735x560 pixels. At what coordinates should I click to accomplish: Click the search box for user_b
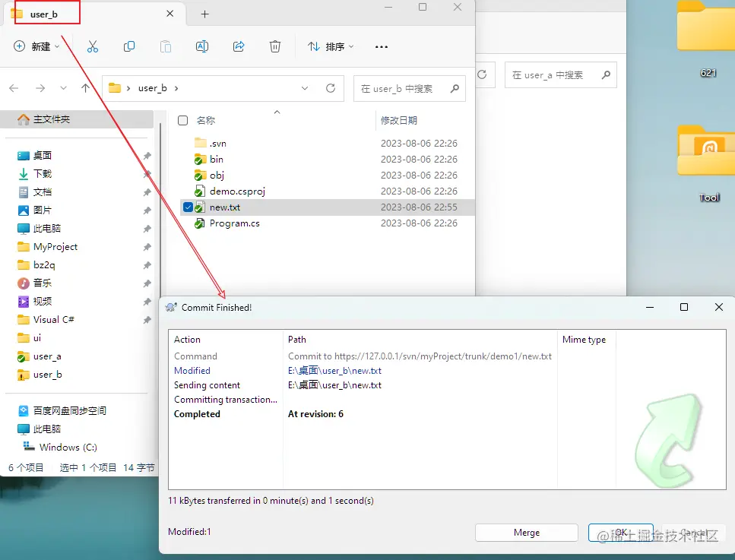click(x=409, y=89)
